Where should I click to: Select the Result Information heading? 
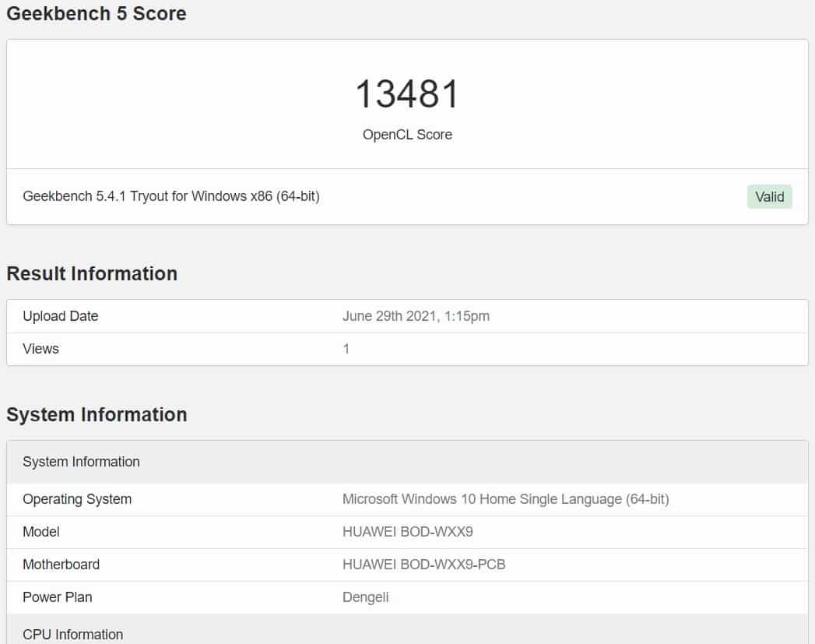(92, 273)
